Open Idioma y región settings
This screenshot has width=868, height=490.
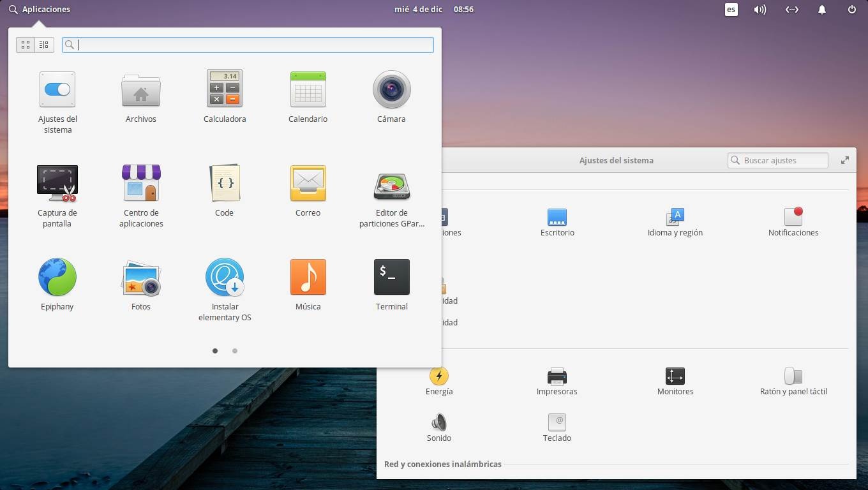[675, 223]
